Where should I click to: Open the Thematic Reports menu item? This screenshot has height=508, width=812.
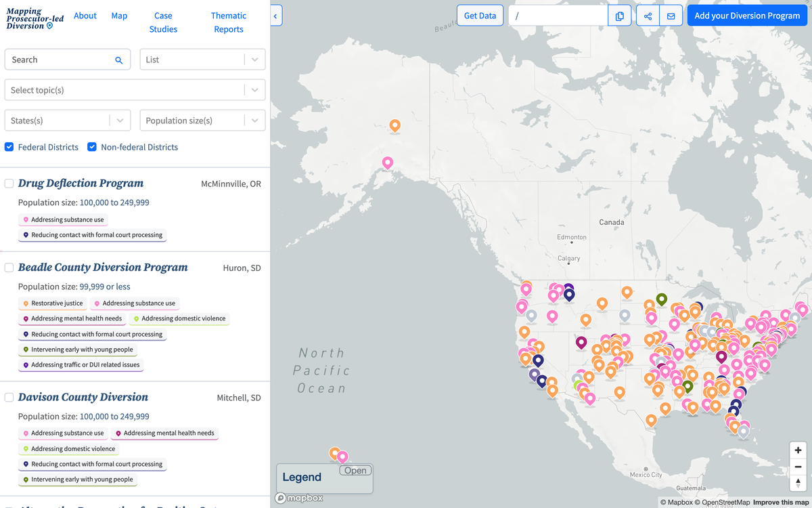tap(229, 22)
